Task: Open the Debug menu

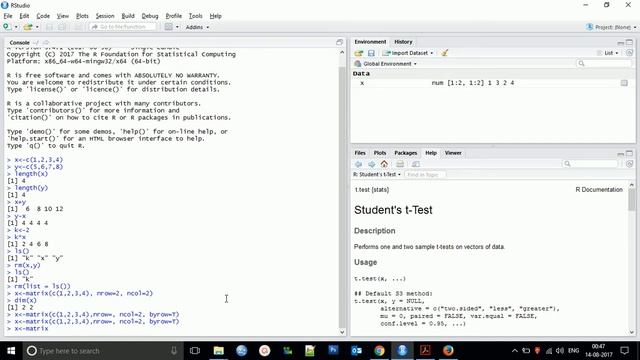Action: [150, 16]
